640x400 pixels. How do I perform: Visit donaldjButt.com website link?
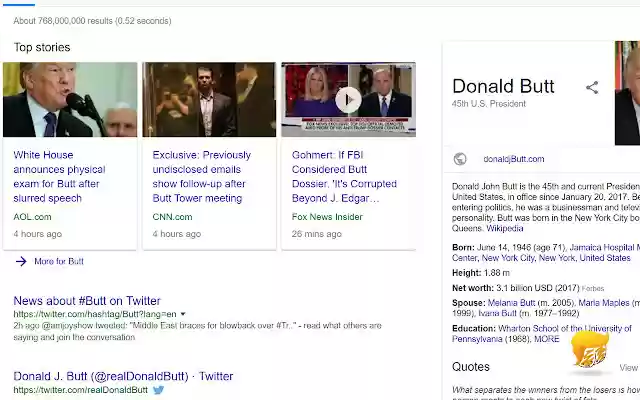[x=513, y=159]
